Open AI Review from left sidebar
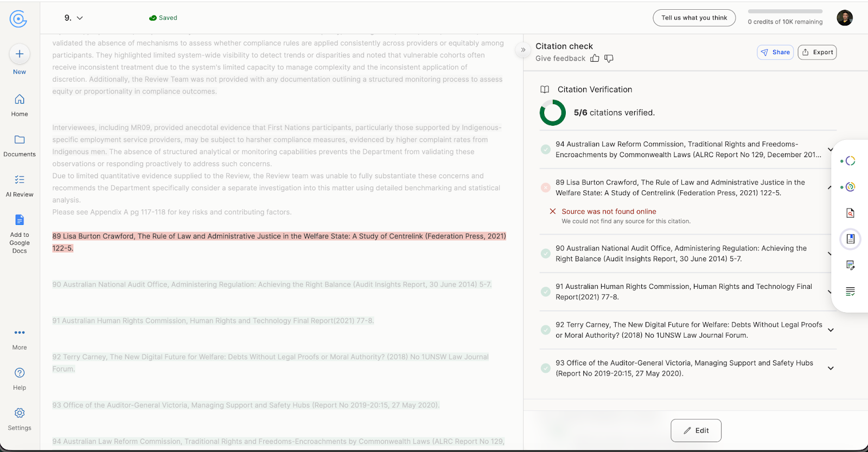 (20, 185)
